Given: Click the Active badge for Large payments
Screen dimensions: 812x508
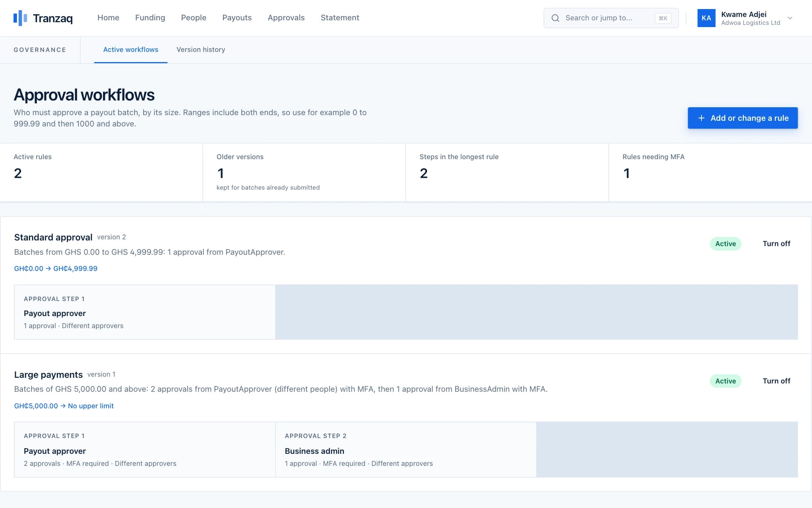Looking at the screenshot, I should click(726, 381).
